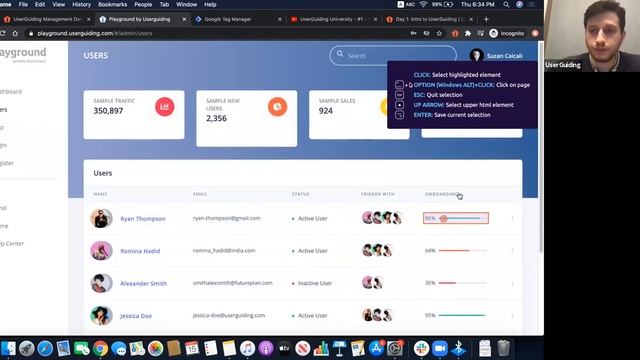The width and height of the screenshot is (640, 360).
Task: Open the three-dot menu for Romina Hadid
Action: (512, 251)
